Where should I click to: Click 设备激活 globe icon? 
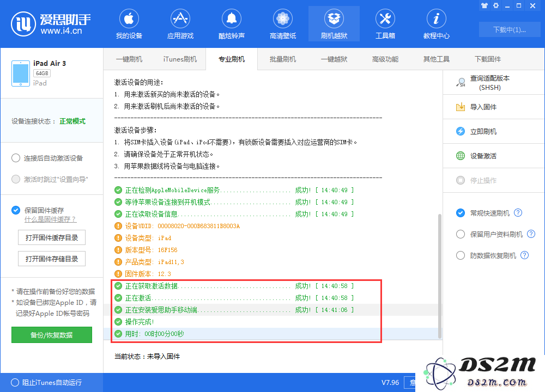[x=461, y=156]
